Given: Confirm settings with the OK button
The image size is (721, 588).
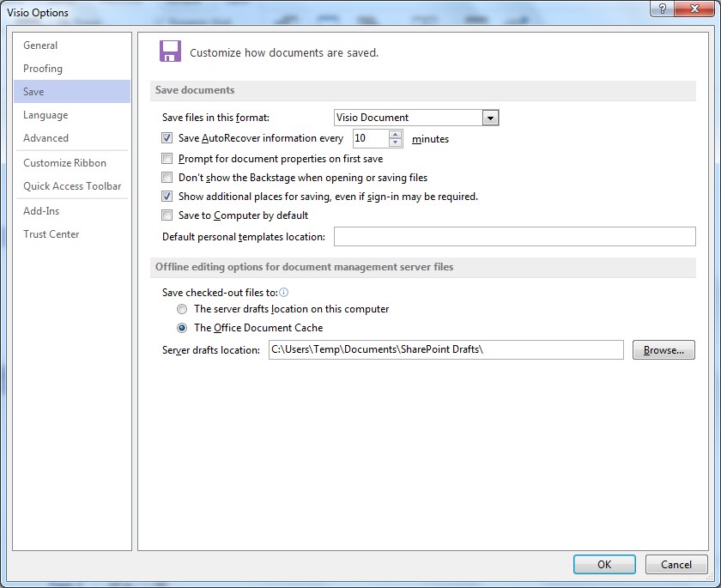Looking at the screenshot, I should point(604,564).
